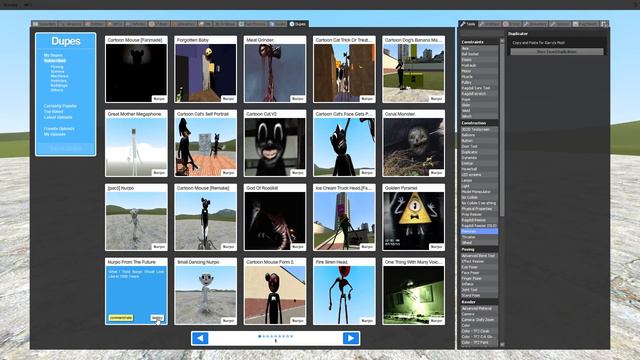Select the Balloons tool
This screenshot has width=640, height=360.
479,135
